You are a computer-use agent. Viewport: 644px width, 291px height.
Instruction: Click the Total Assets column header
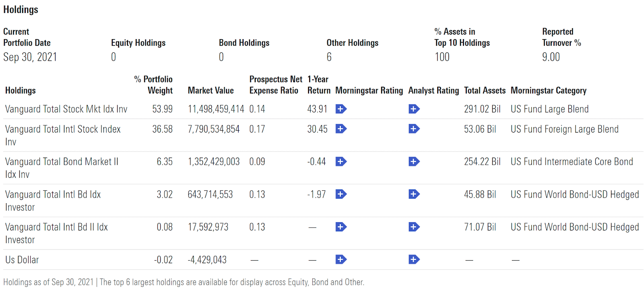pos(485,90)
